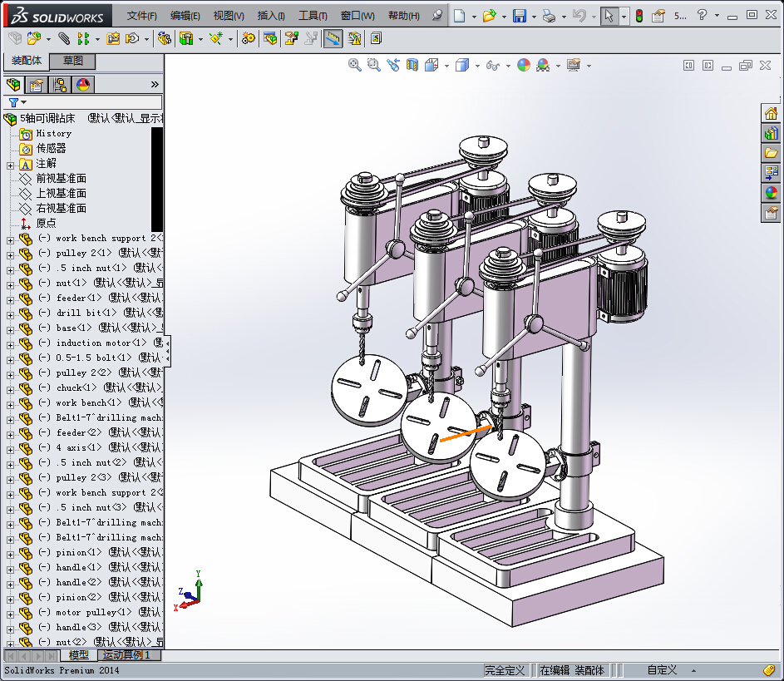
Task: Switch to the 草图 tab
Action: (x=73, y=62)
